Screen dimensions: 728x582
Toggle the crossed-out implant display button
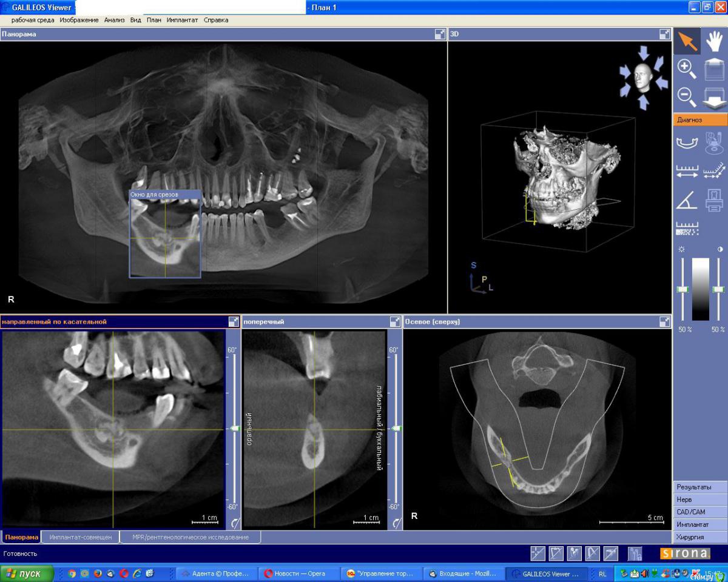(x=593, y=553)
